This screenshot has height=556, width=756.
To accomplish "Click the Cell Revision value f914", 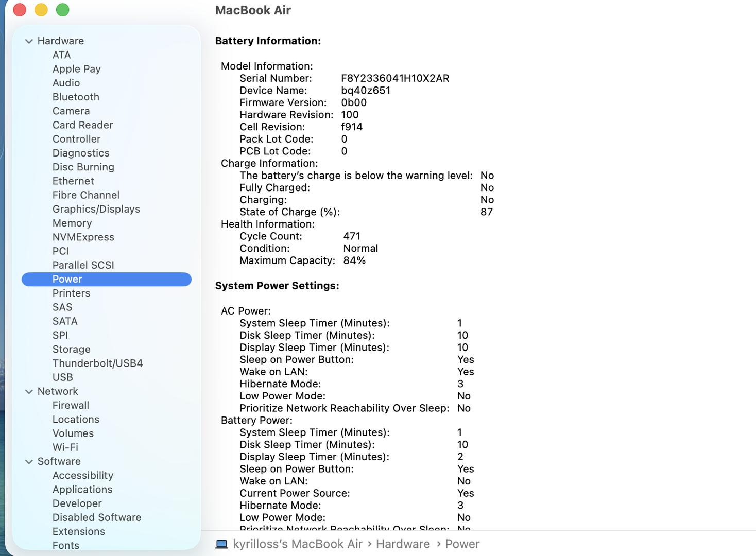I will [x=352, y=127].
